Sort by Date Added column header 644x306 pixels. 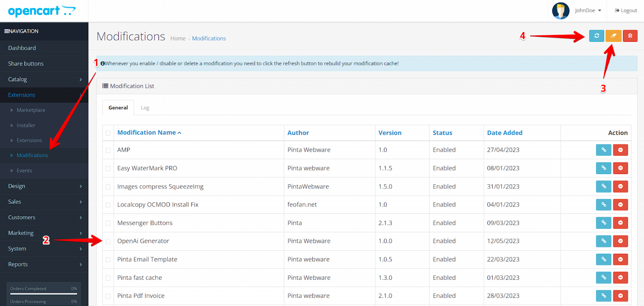tap(505, 133)
